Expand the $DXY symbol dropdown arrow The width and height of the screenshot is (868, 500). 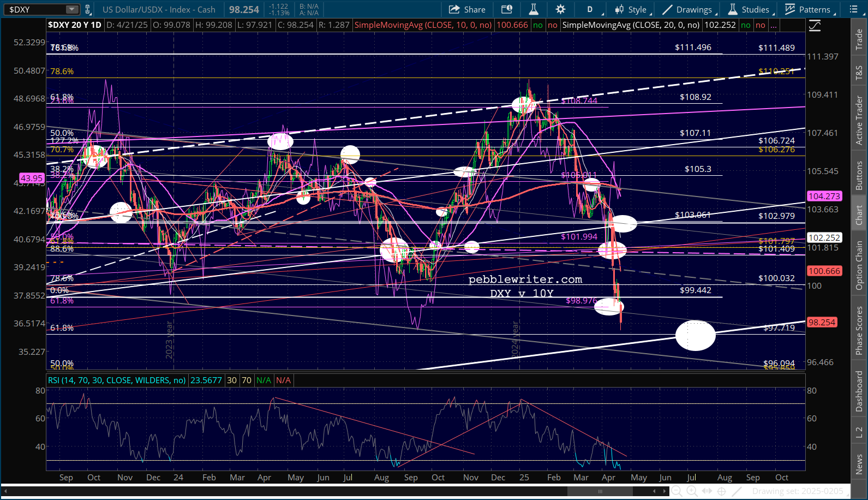[x=72, y=9]
